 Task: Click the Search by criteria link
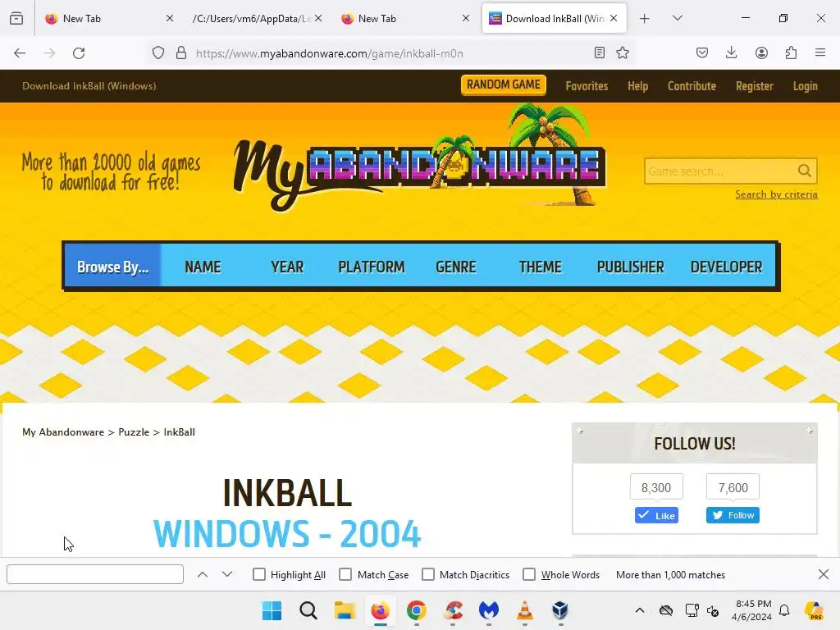tap(776, 194)
